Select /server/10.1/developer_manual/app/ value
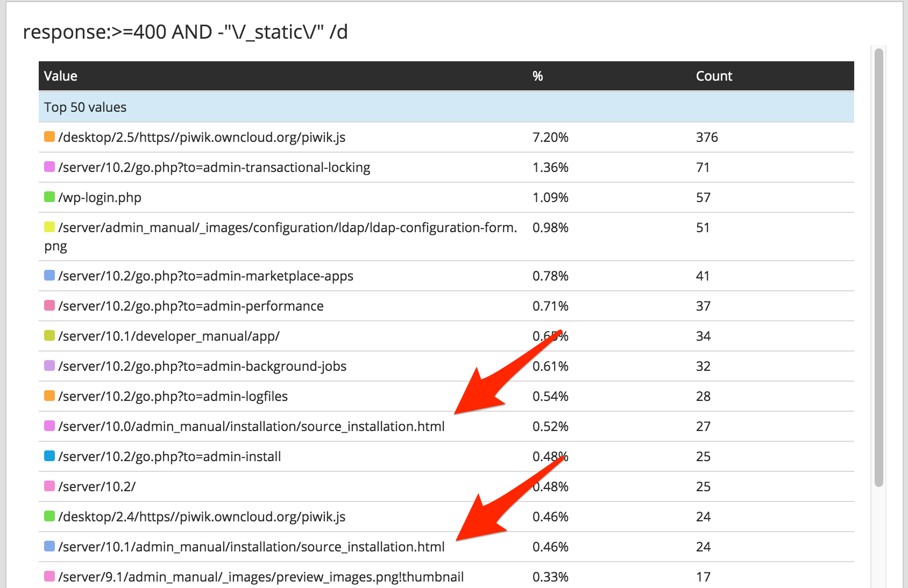This screenshot has width=908, height=588. click(x=169, y=336)
